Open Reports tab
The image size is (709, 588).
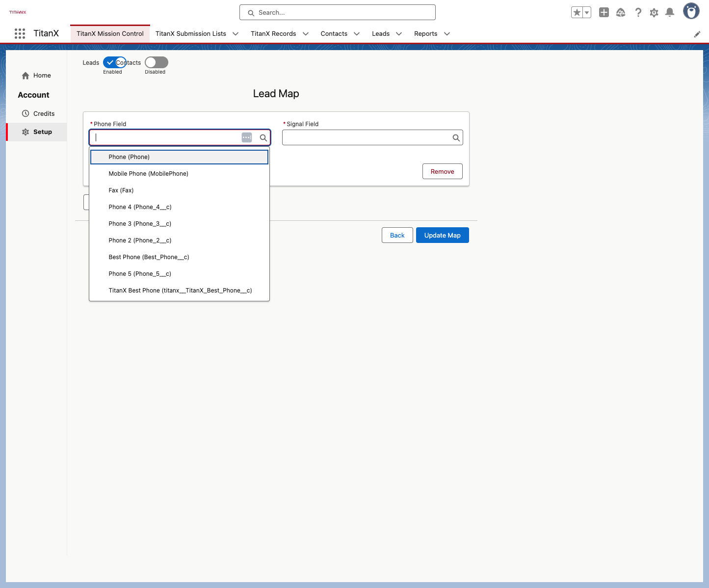(425, 34)
